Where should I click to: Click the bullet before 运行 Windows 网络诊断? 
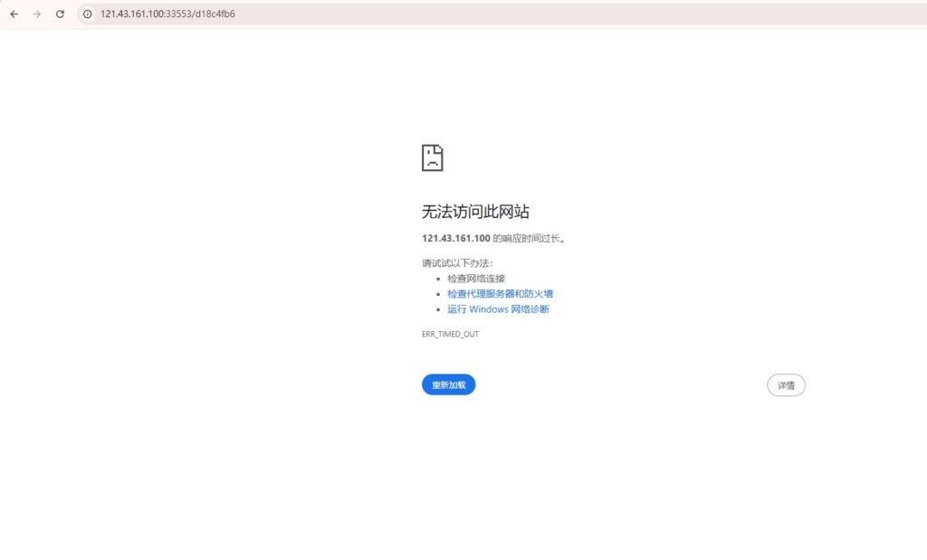click(x=438, y=309)
